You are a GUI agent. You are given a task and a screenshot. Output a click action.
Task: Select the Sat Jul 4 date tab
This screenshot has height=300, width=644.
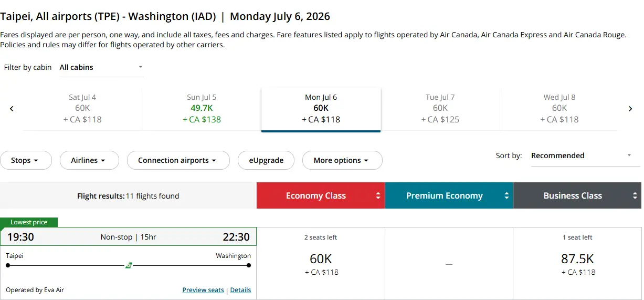[82, 109]
